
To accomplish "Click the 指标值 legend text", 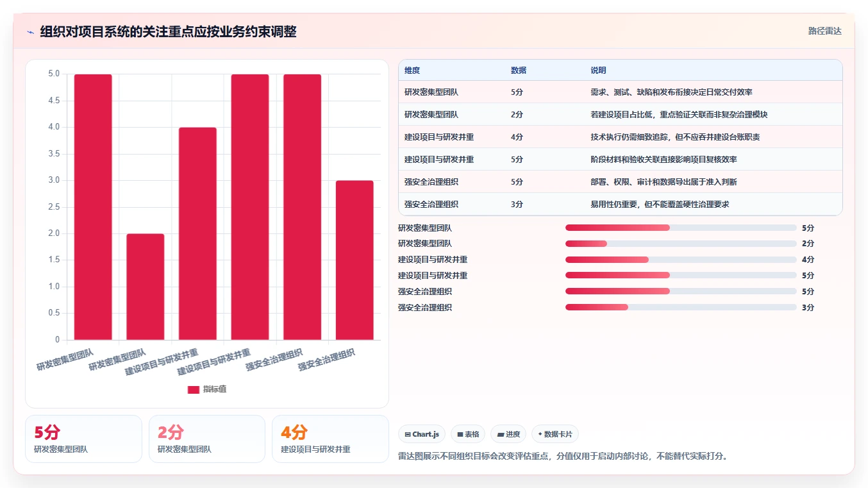I will 215,389.
